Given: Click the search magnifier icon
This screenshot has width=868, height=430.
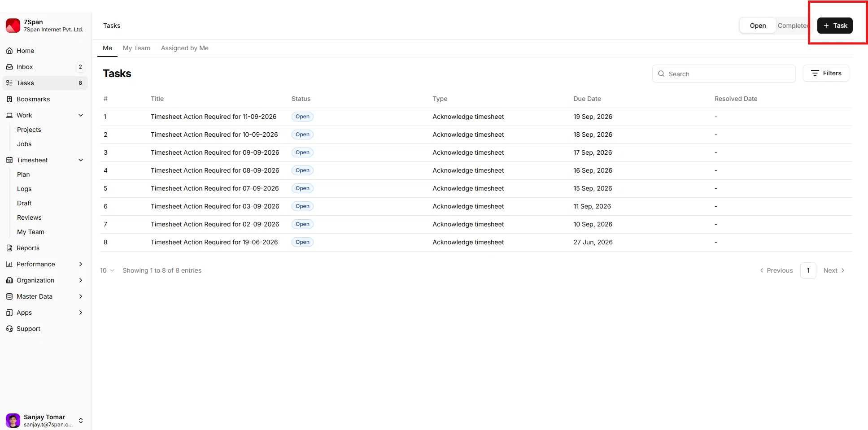Looking at the screenshot, I should [661, 74].
